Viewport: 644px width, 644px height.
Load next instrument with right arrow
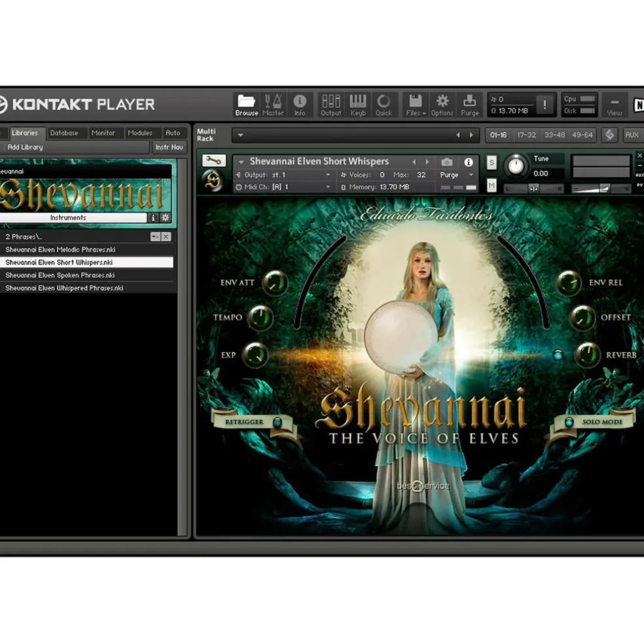(x=427, y=162)
